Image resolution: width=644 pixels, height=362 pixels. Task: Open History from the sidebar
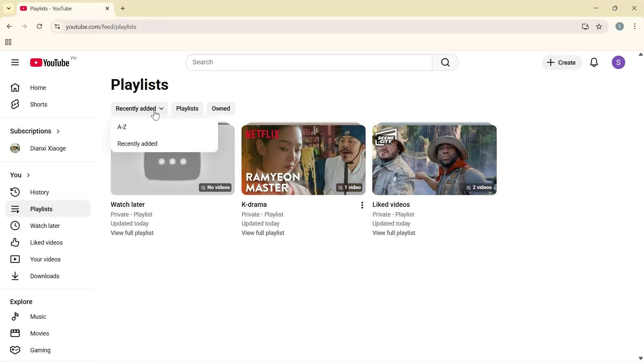pos(40,192)
